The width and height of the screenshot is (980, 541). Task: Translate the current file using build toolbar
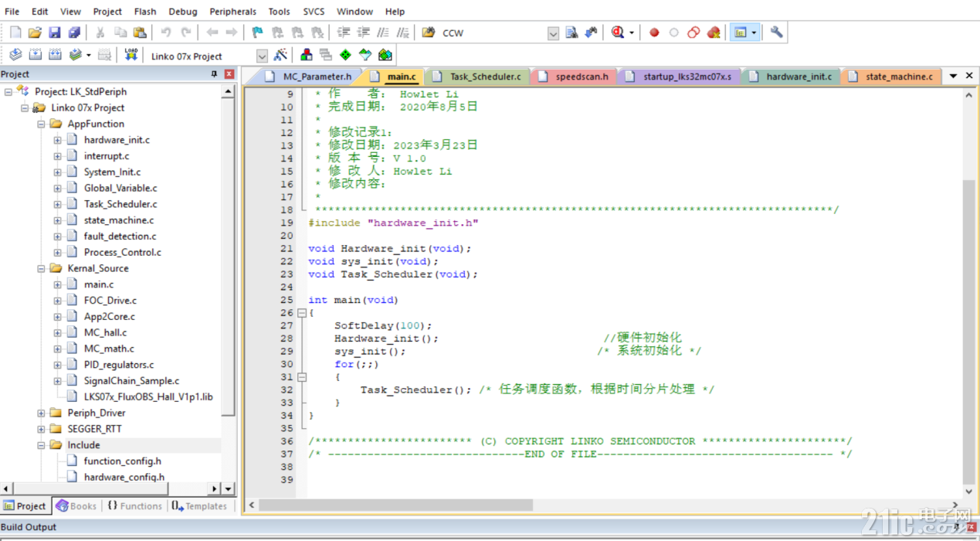pos(15,55)
